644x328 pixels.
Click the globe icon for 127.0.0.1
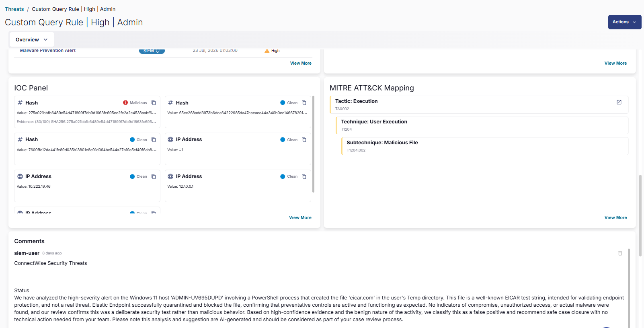170,176
